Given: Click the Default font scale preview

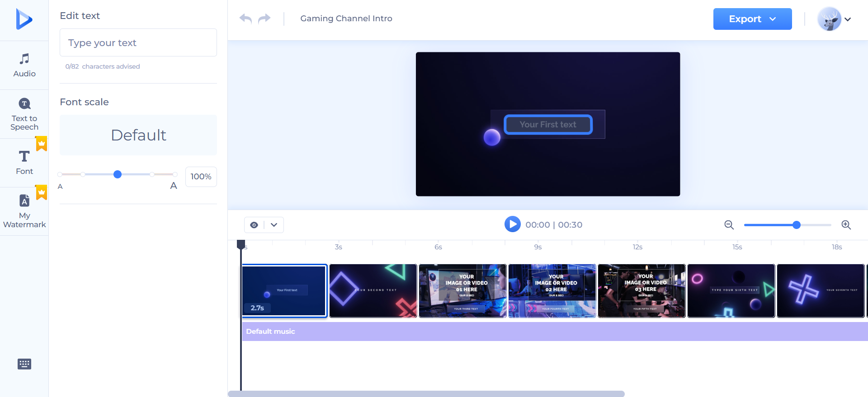Looking at the screenshot, I should [x=138, y=135].
